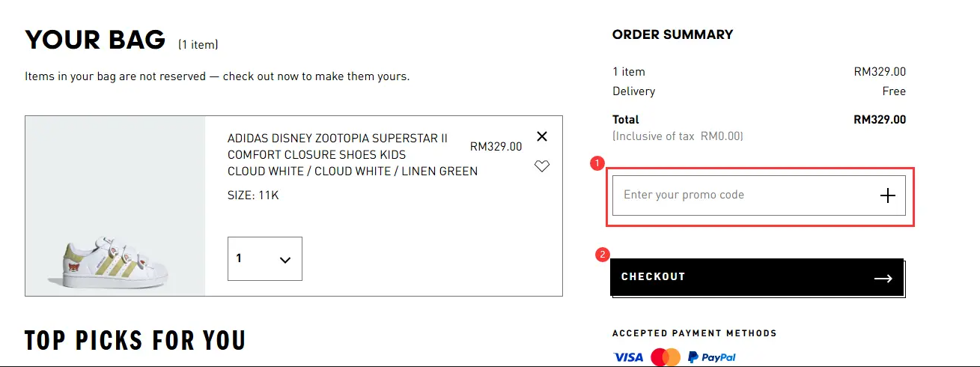The image size is (980, 367).
Task: Click the arrow icon on Checkout button
Action: pyautogui.click(x=883, y=279)
